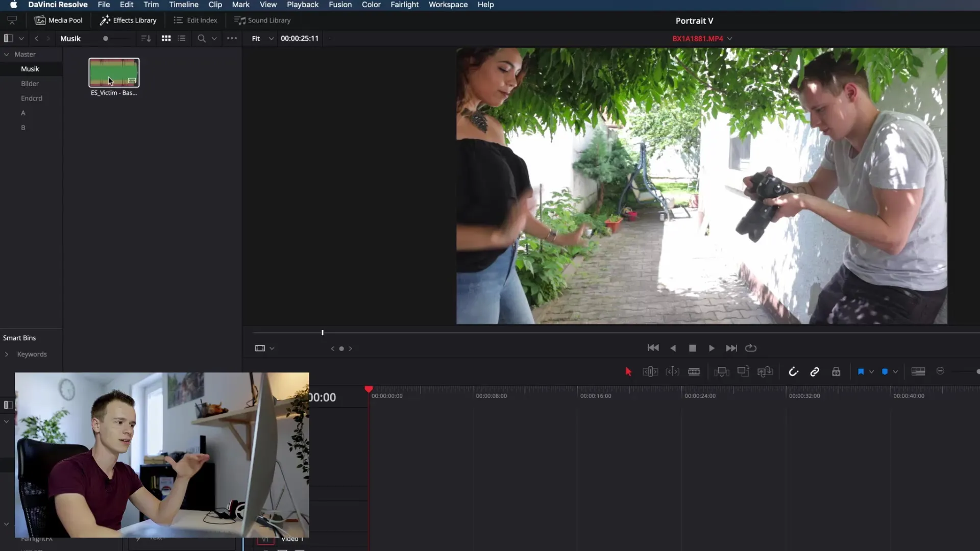980x551 pixels.
Task: Click the timeline zoom out minus button
Action: point(940,371)
